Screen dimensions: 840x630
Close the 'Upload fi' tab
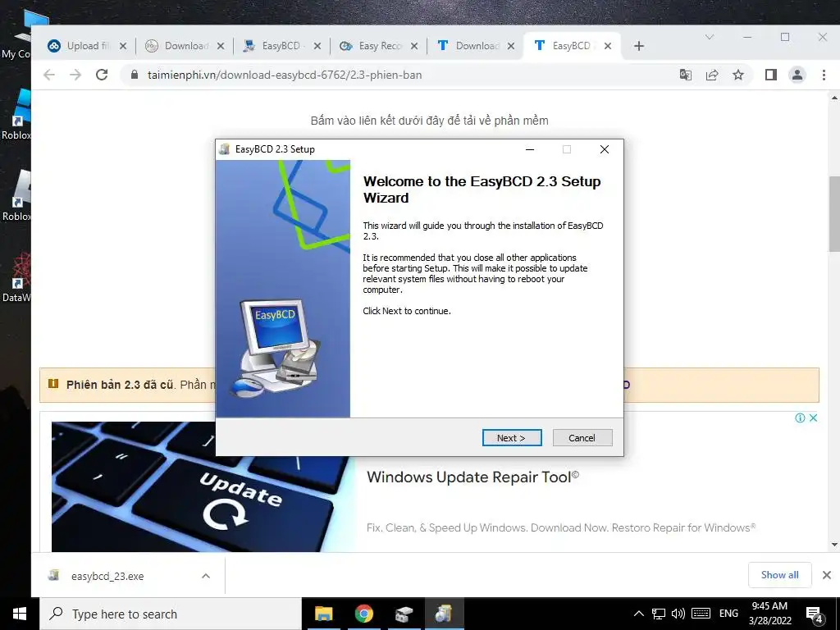(123, 46)
